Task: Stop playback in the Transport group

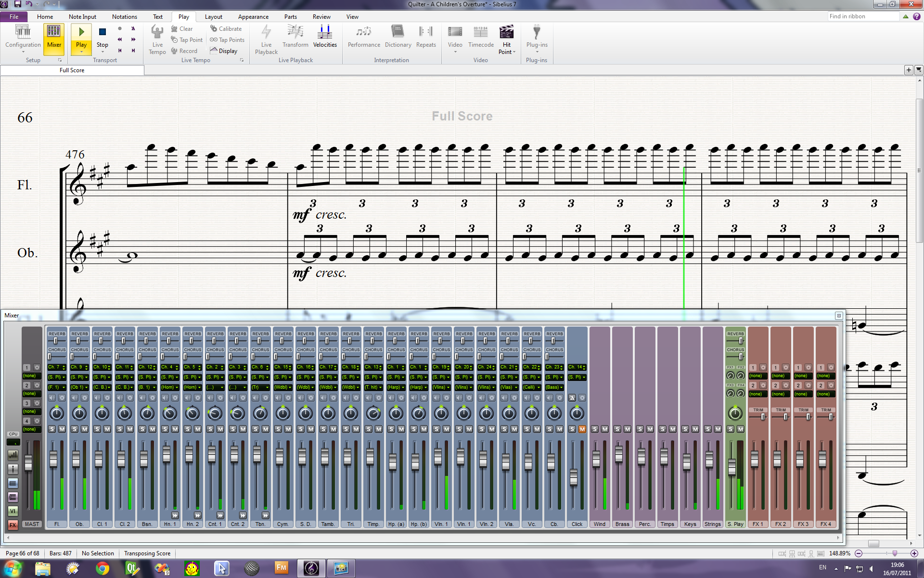Action: [102, 32]
